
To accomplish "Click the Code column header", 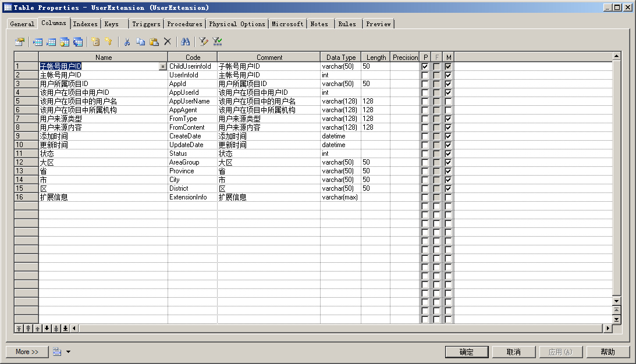I will coord(193,57).
